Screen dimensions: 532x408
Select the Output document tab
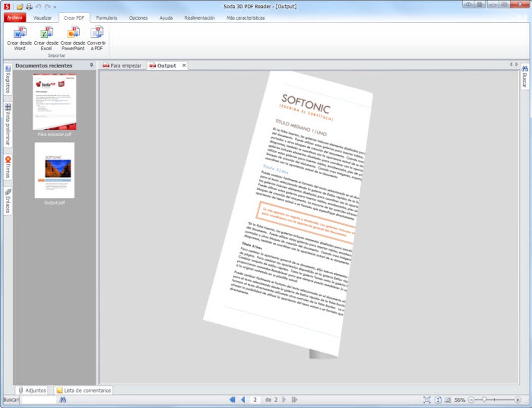[163, 66]
